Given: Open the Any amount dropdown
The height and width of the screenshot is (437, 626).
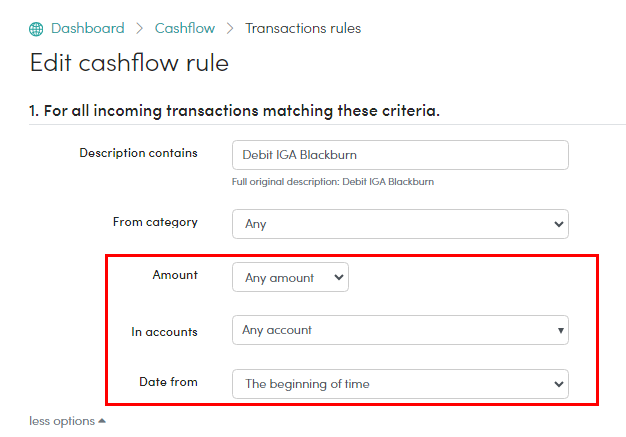Looking at the screenshot, I should click(x=290, y=277).
